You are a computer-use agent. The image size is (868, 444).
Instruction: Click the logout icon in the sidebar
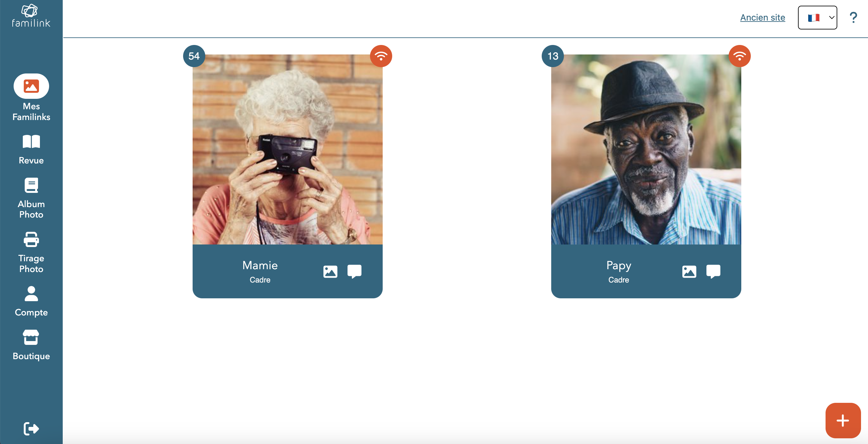coord(31,428)
